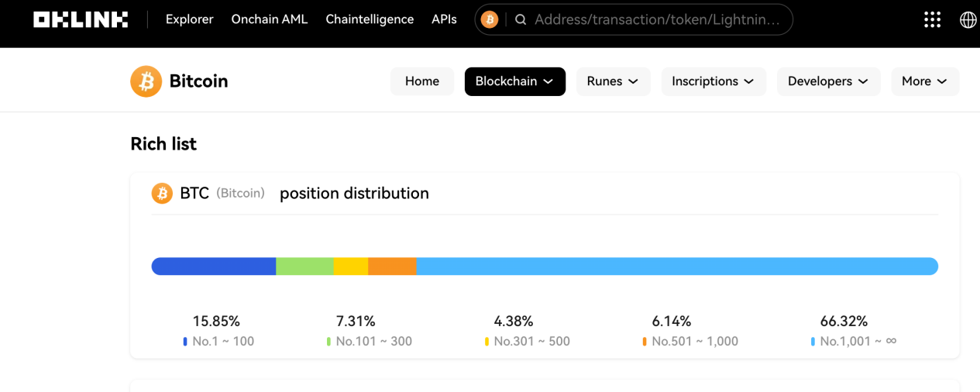The height and width of the screenshot is (392, 980).
Task: Open the APIs menu item
Action: (x=444, y=19)
